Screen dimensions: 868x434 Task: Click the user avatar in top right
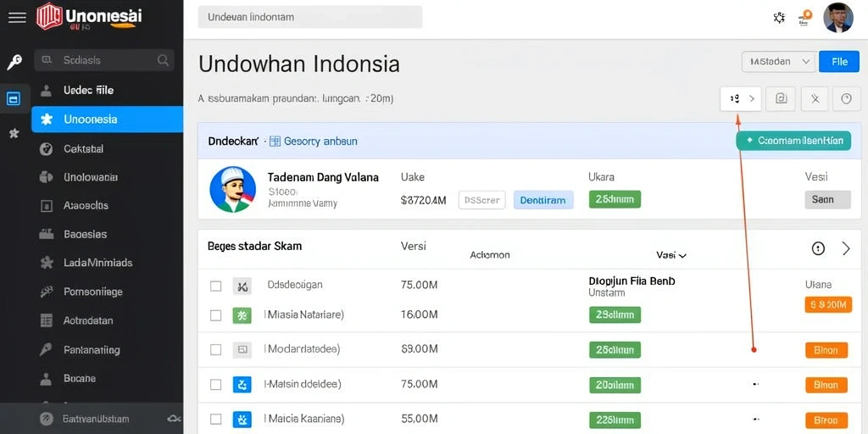coord(838,18)
